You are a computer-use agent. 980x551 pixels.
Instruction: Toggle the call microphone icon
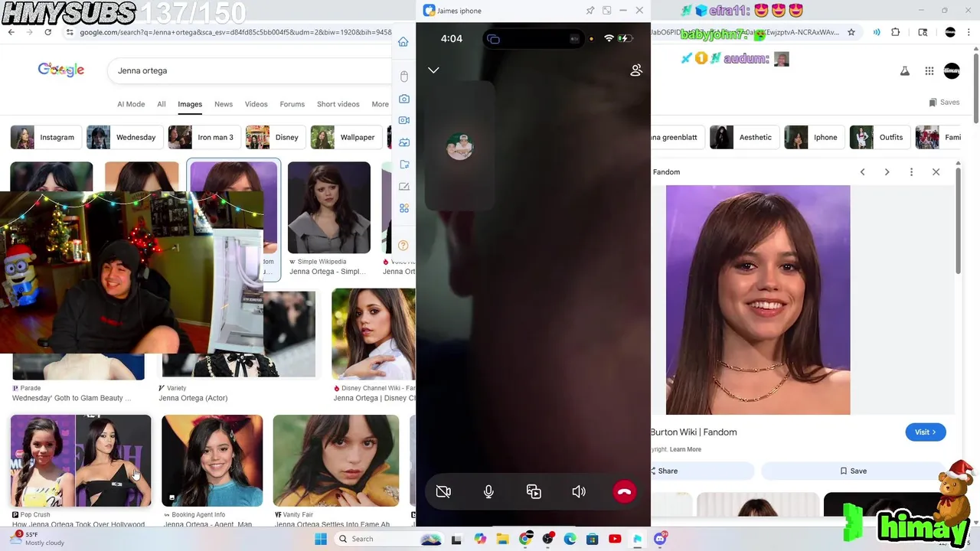tap(488, 491)
